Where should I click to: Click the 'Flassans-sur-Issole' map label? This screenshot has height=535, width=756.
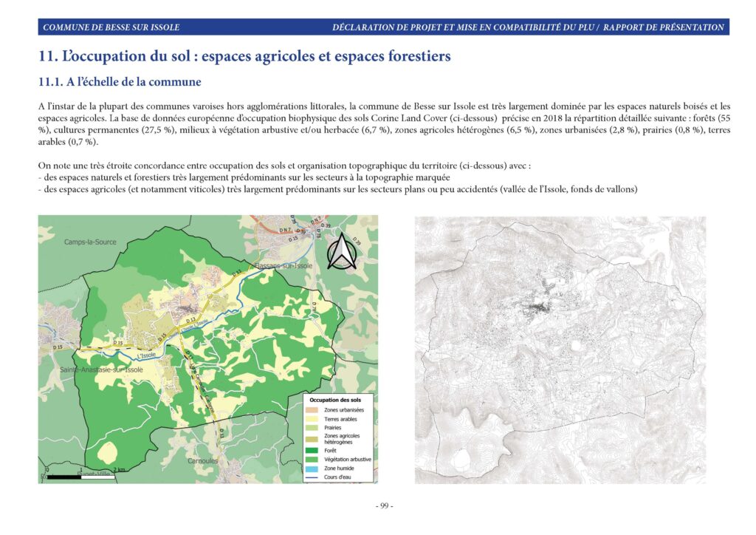pyautogui.click(x=283, y=266)
